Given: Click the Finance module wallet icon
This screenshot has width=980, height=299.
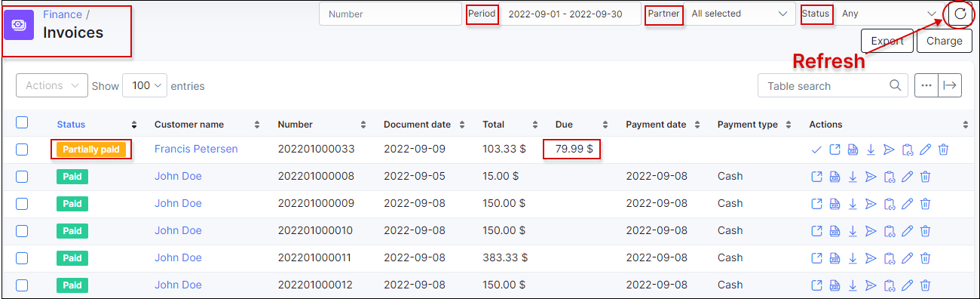Looking at the screenshot, I should (x=19, y=25).
